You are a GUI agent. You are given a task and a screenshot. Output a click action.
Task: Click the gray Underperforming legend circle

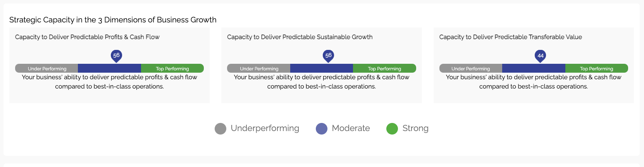pos(220,129)
